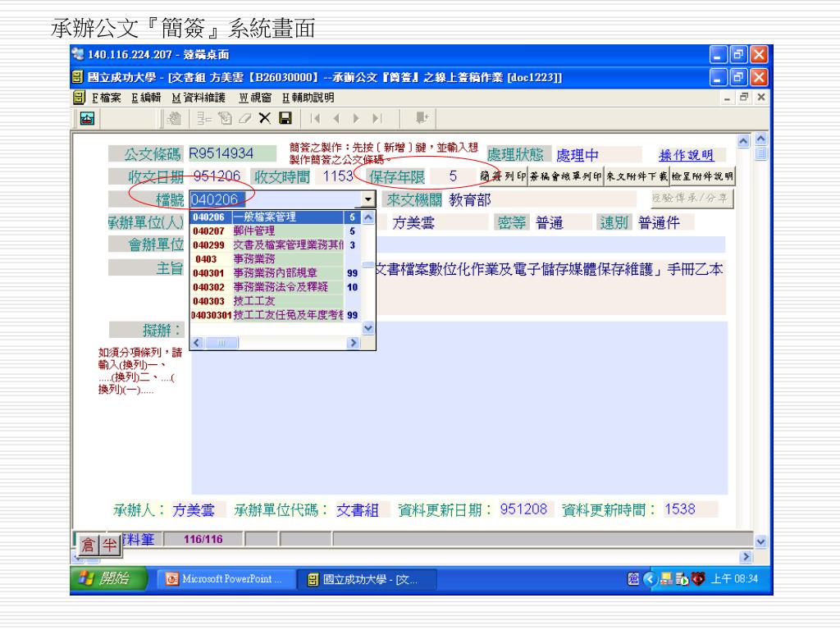Click the eraser toolbar icon
840x630 pixels.
point(244,118)
